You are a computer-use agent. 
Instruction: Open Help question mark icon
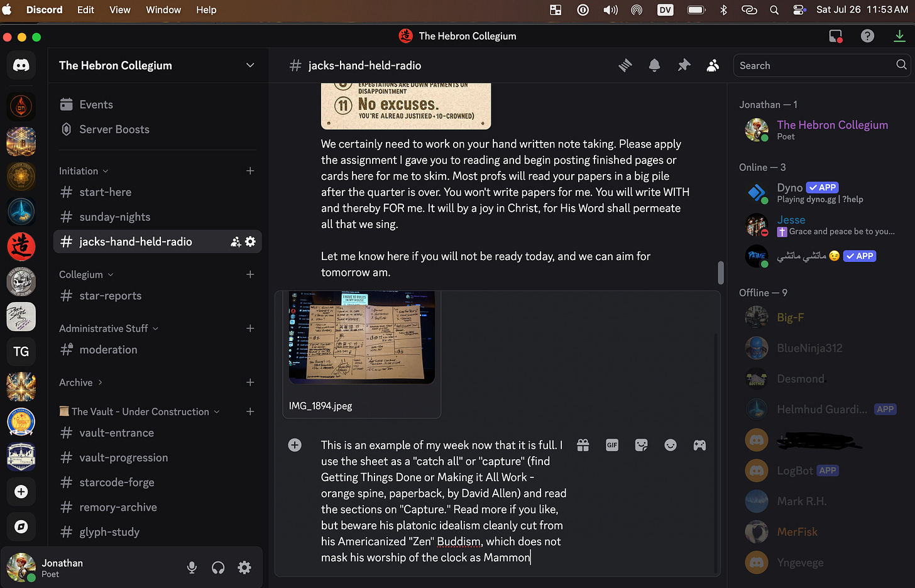coord(867,36)
